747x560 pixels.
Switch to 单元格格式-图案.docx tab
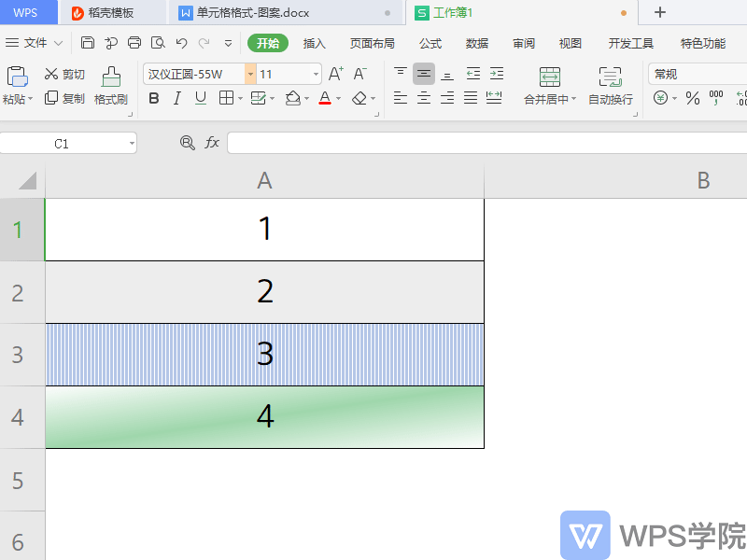point(286,13)
